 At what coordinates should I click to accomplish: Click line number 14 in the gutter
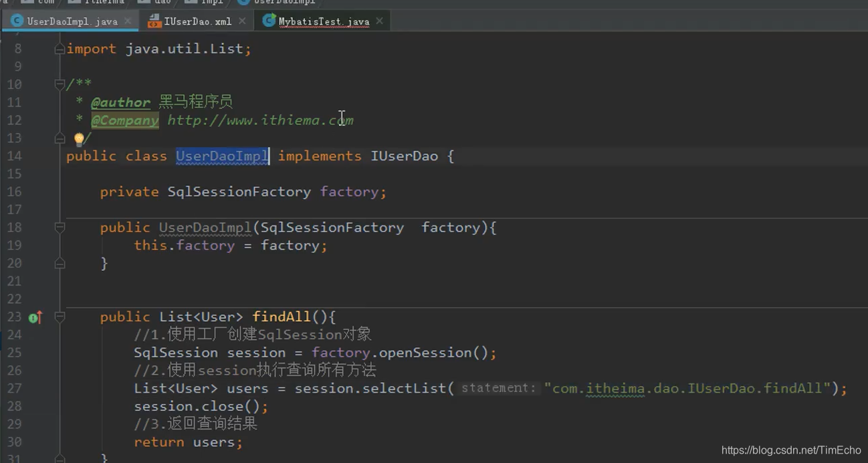pos(14,156)
